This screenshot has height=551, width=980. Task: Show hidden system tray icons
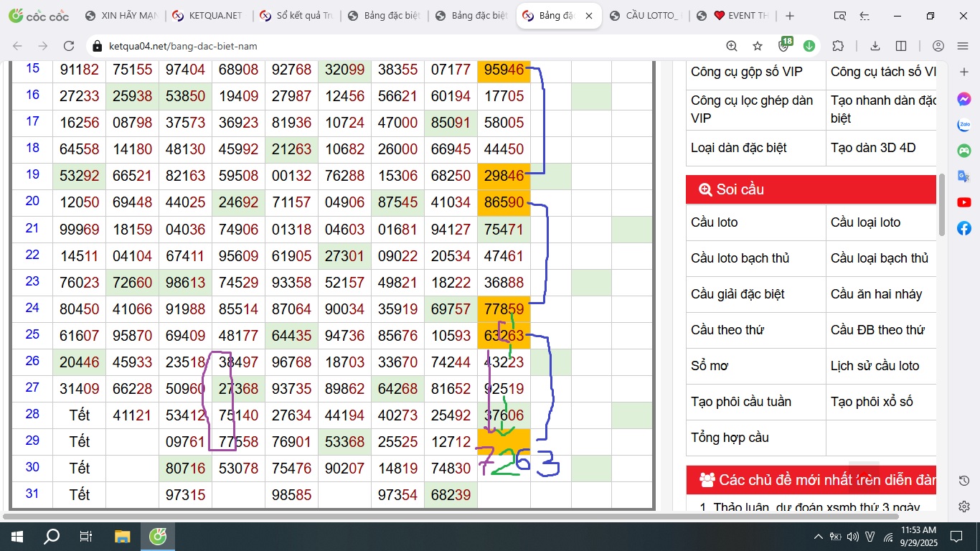(x=818, y=537)
